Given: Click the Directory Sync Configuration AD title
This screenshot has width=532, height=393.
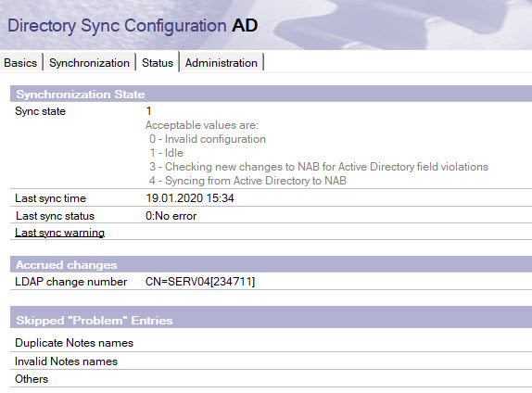Looking at the screenshot, I should [133, 25].
